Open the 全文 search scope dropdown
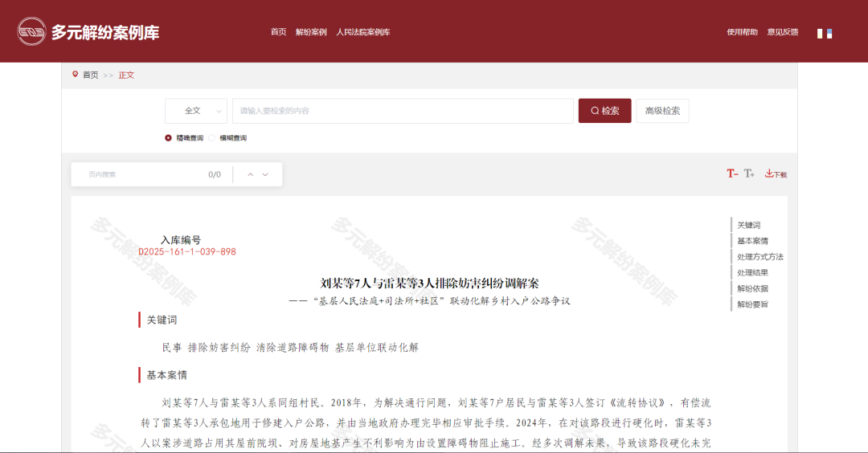 (x=197, y=111)
